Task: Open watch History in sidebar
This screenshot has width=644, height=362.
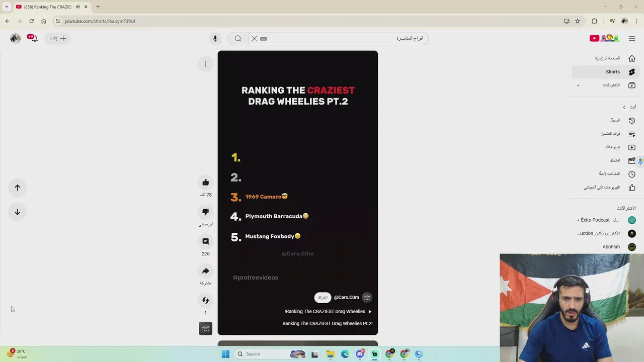Action: (x=606, y=120)
